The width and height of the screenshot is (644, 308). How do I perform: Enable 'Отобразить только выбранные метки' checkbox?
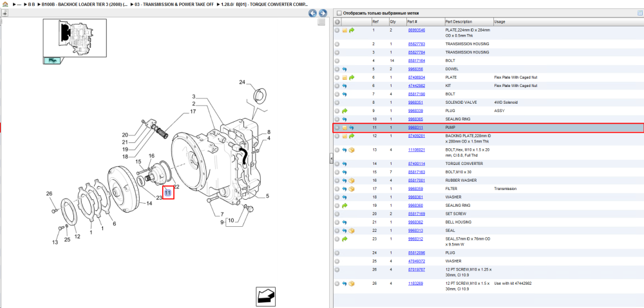click(x=339, y=13)
